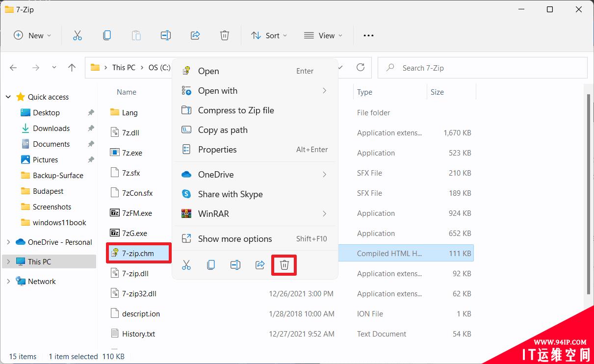Expand the This PC tree node

[8, 262]
